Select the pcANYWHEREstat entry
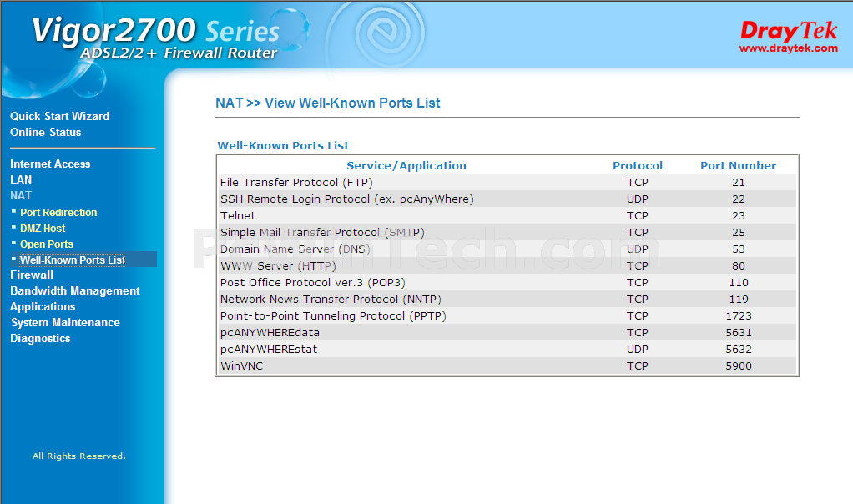The image size is (853, 504). [269, 349]
